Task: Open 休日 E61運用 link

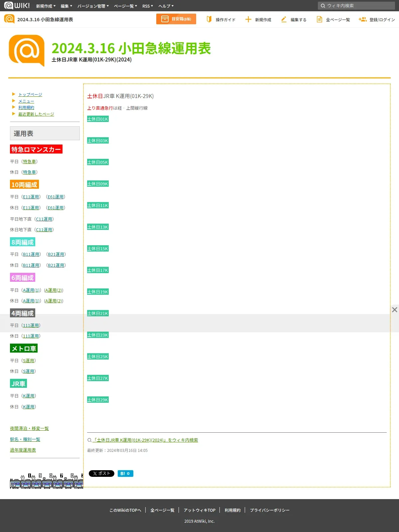Action: click(56, 208)
